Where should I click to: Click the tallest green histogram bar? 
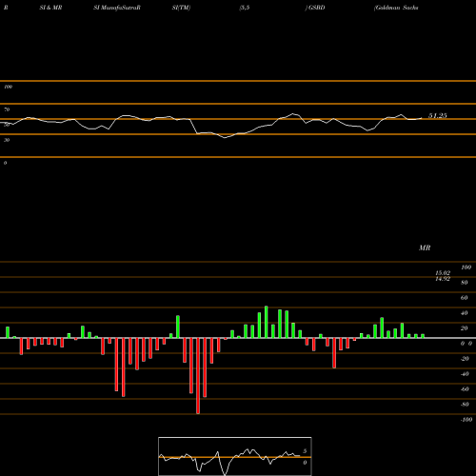(267, 322)
